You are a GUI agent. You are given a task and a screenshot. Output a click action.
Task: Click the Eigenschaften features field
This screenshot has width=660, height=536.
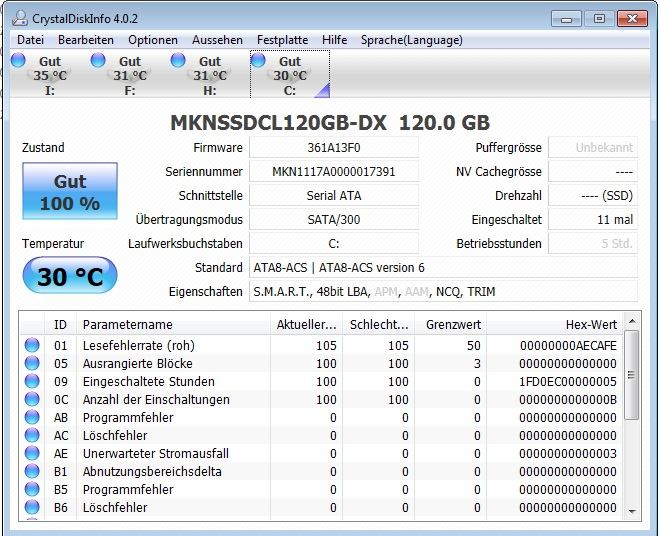pos(444,292)
